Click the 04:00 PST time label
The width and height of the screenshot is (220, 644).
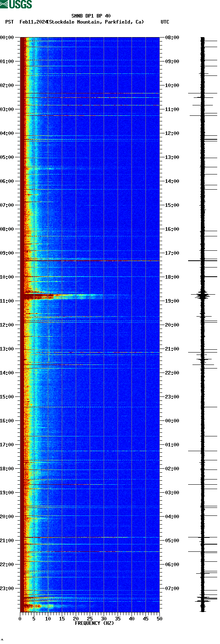click(x=7, y=133)
